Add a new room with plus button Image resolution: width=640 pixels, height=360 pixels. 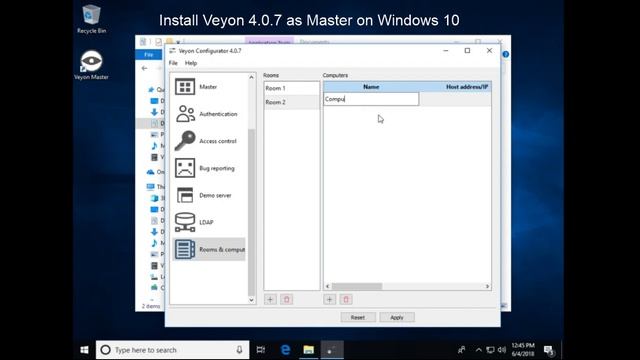click(270, 300)
